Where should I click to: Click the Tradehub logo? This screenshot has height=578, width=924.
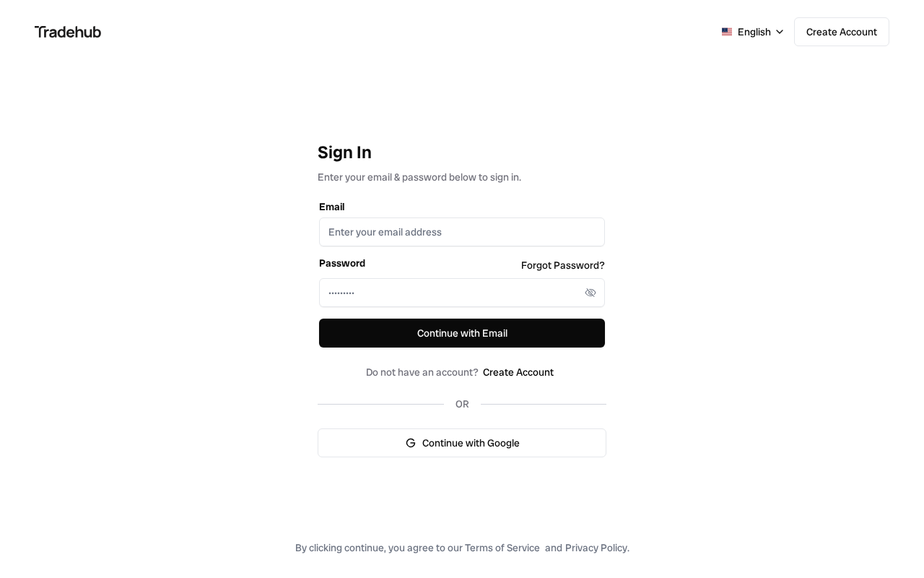tap(68, 32)
